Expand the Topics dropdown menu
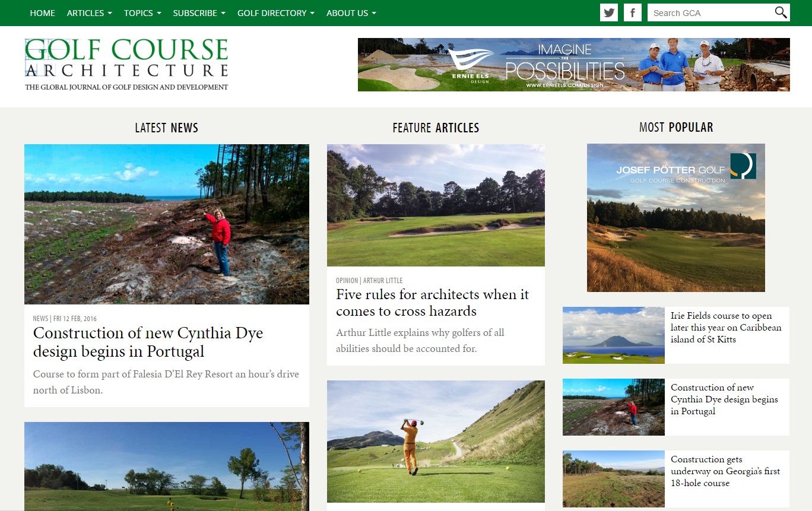The width and height of the screenshot is (812, 511). pyautogui.click(x=142, y=13)
